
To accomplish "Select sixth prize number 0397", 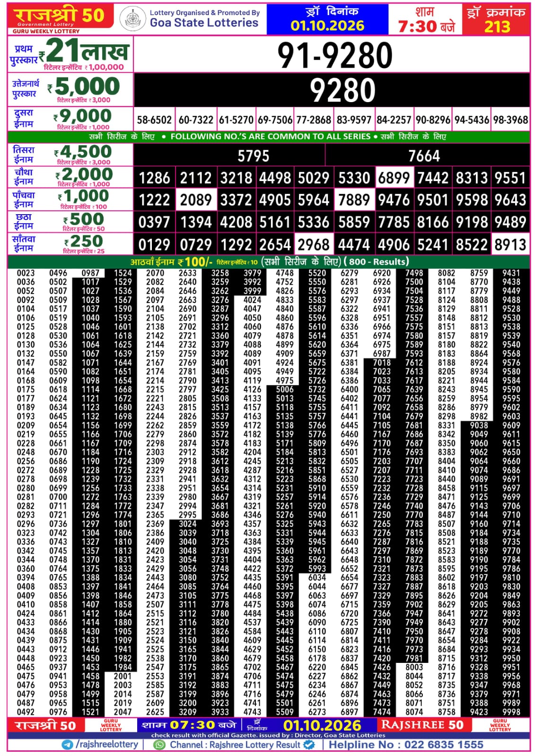I will point(154,222).
